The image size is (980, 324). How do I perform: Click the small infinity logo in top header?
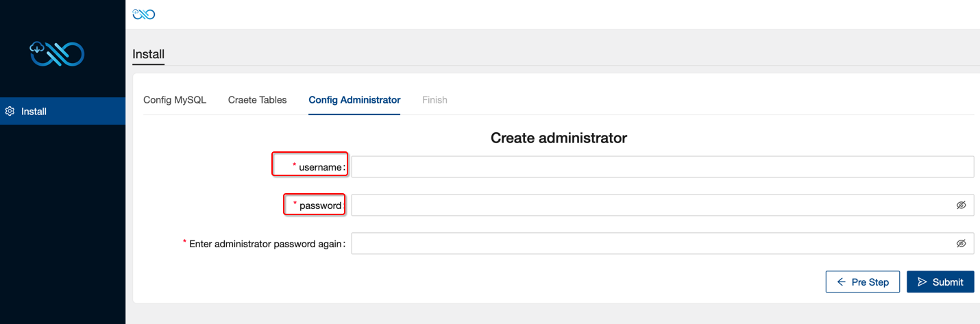pos(144,14)
